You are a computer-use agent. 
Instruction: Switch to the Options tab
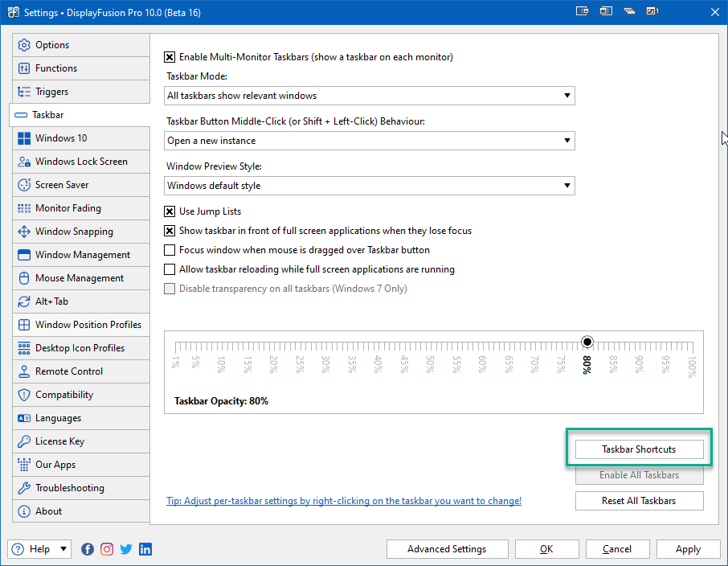click(x=81, y=45)
